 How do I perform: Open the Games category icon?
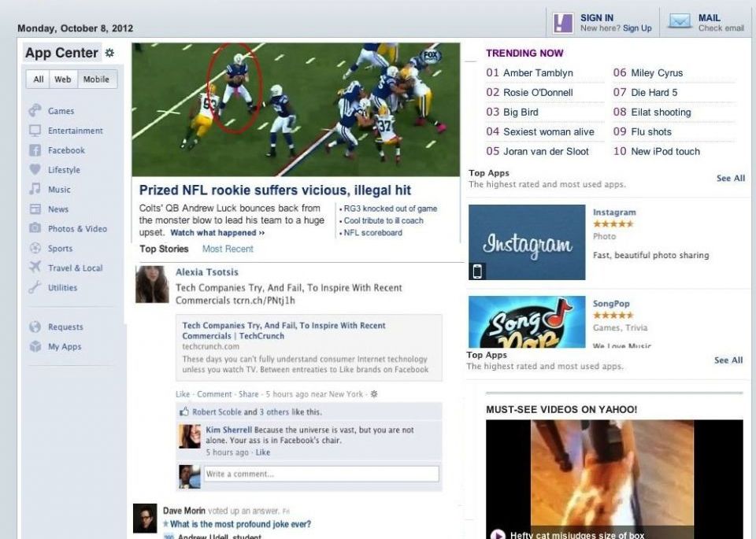pyautogui.click(x=35, y=111)
